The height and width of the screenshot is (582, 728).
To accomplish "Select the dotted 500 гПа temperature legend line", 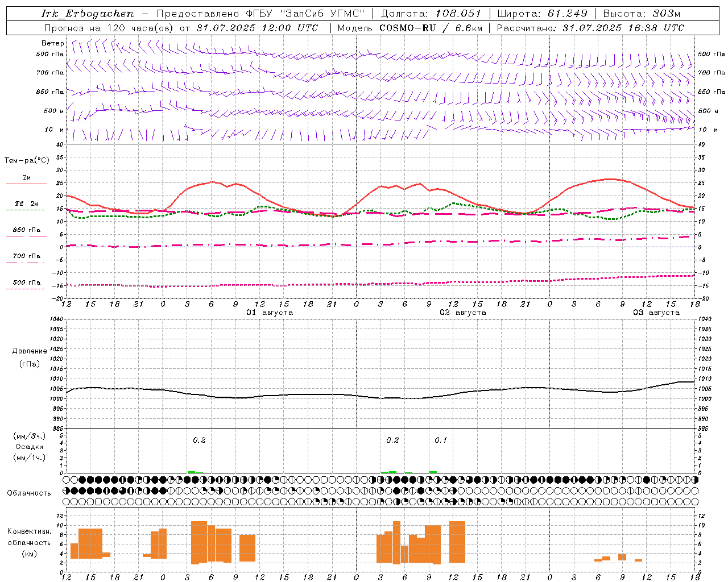I will (x=26, y=289).
